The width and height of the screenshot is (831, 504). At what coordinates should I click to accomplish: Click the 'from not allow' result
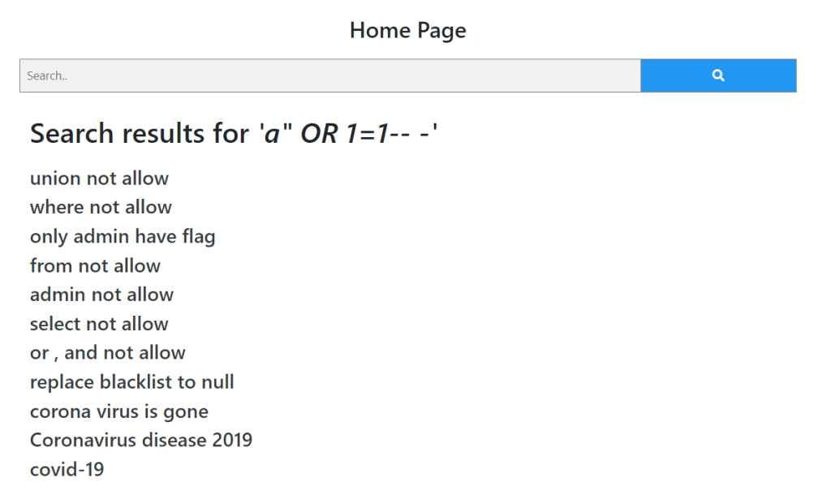95,266
